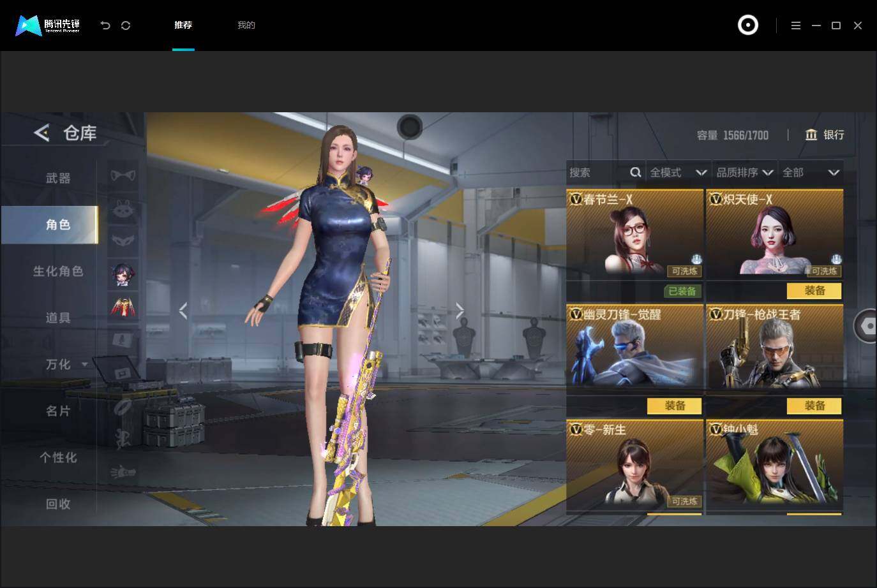Viewport: 877px width, 588px height.
Task: Open the 全部 filter dropdown
Action: [811, 172]
